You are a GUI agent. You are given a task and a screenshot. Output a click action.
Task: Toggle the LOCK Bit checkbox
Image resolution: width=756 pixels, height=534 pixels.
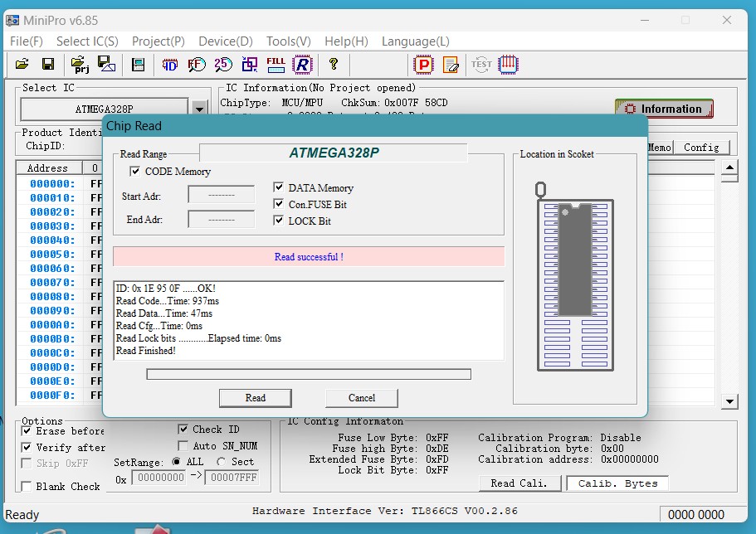278,221
